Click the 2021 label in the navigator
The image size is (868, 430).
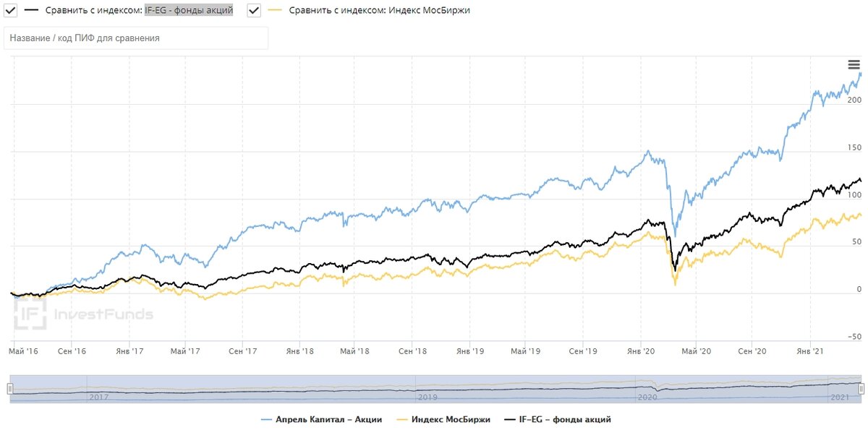coord(839,397)
